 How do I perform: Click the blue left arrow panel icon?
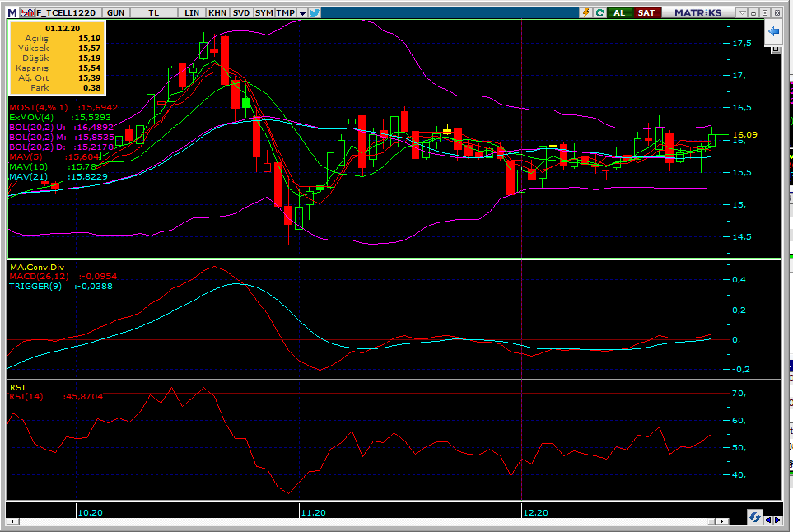pyautogui.click(x=774, y=31)
